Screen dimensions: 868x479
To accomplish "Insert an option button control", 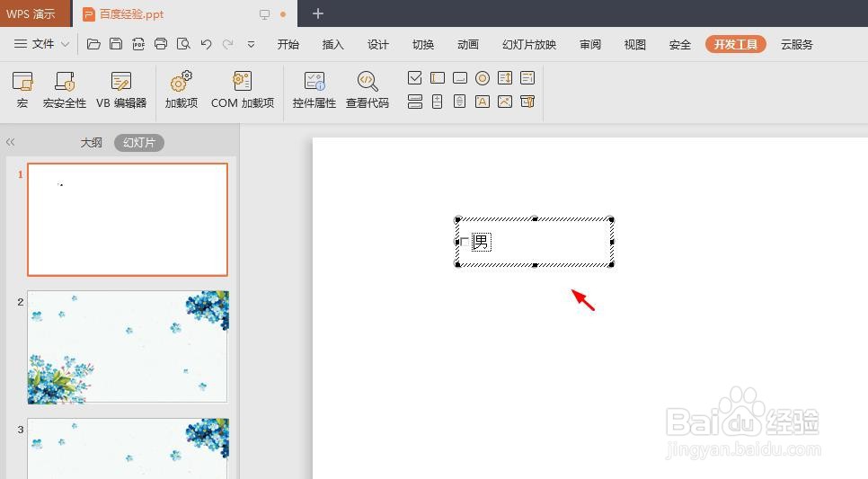I will [483, 78].
